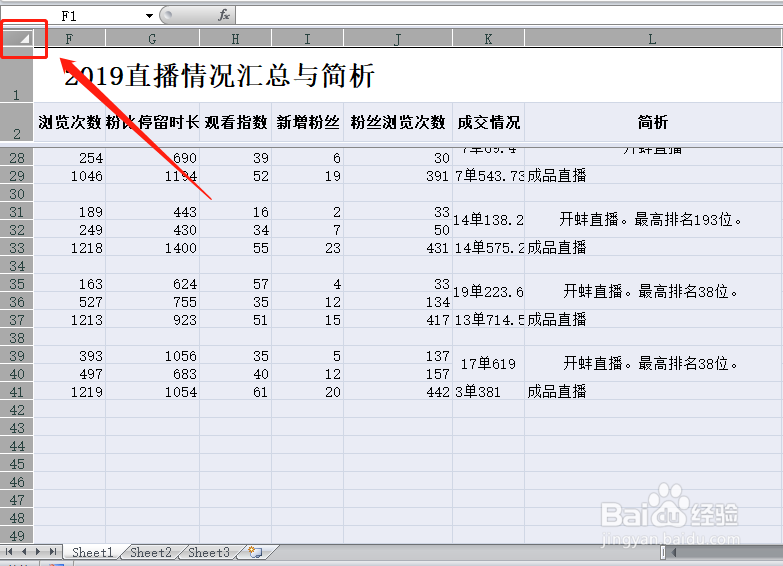783x566 pixels.
Task: Click the horizontal scrollbar track
Action: click(731, 552)
